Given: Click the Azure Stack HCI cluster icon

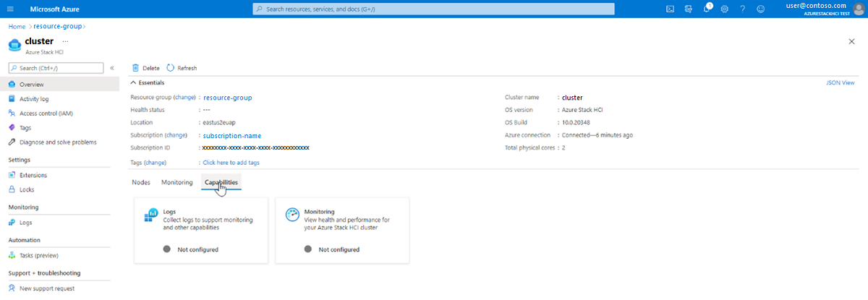Looking at the screenshot, I should [14, 45].
